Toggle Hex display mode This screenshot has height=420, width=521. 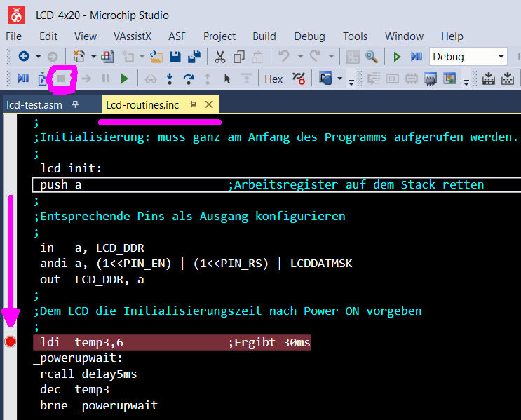point(273,79)
